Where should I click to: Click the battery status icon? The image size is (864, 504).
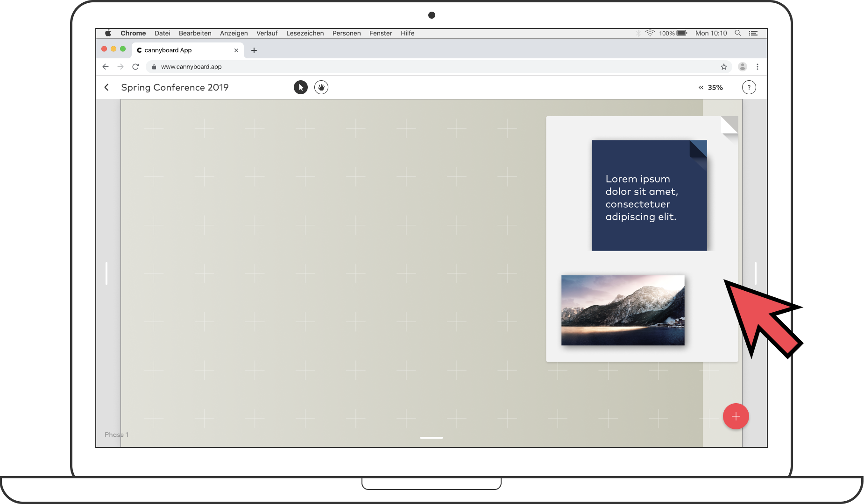[x=682, y=33]
